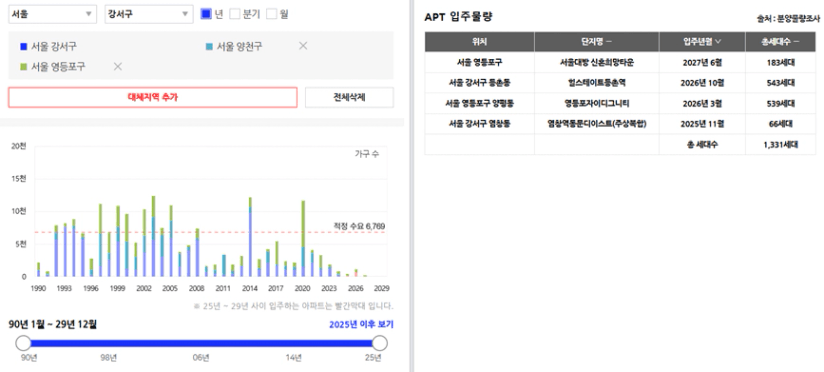
Task: Click the 영등포자이디그니티 cell
Action: point(596,103)
